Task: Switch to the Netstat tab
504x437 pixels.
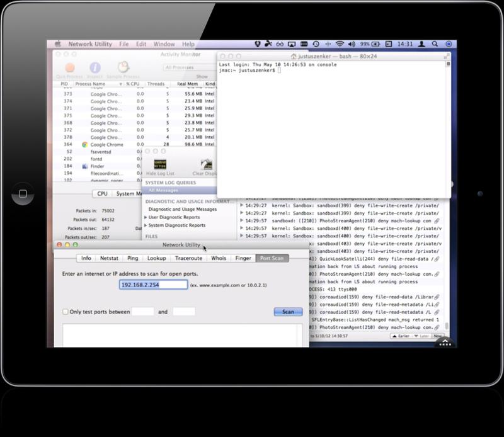Action: (x=109, y=258)
